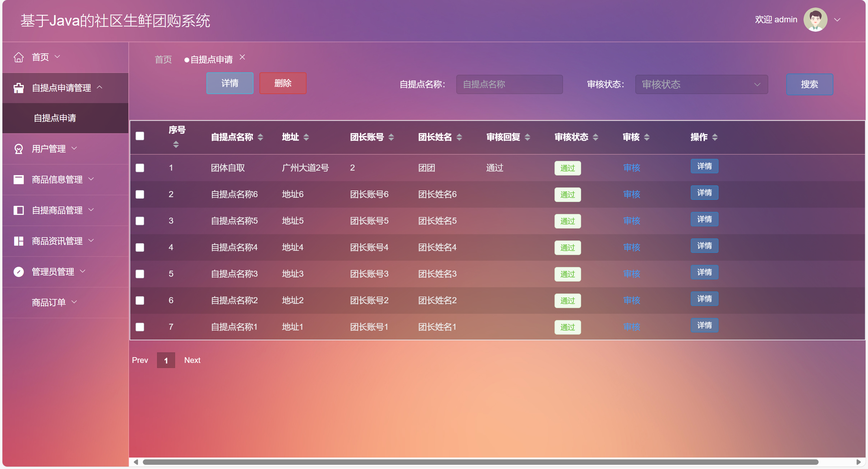868x469 pixels.
Task: Switch to the 首页 breadcrumb tab
Action: tap(163, 60)
